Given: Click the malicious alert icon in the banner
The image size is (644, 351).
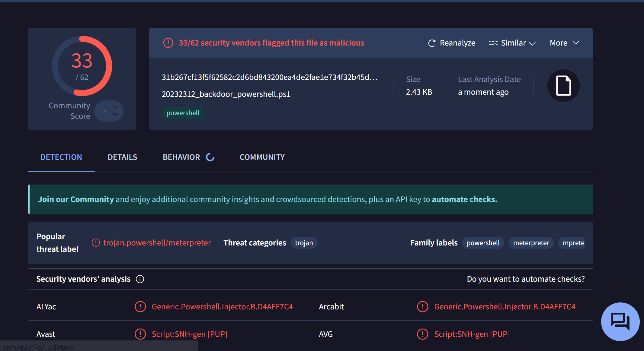Looking at the screenshot, I should coord(168,43).
